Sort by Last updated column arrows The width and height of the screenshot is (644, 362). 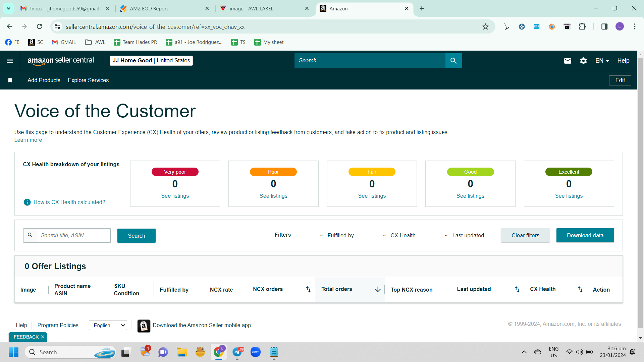point(517,289)
